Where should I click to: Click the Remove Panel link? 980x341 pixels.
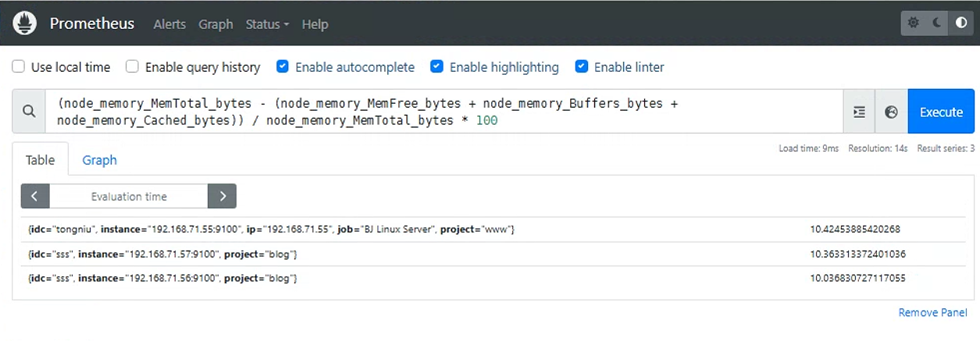tap(933, 312)
